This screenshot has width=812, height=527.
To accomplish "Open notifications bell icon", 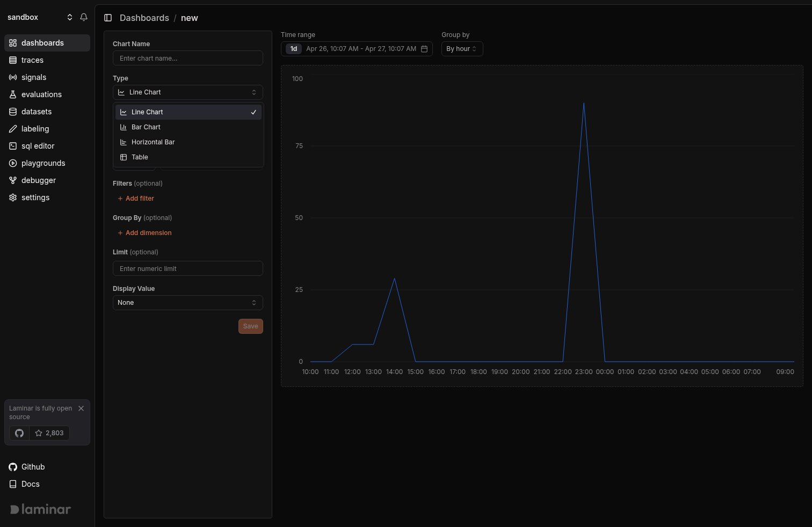I will (x=84, y=17).
